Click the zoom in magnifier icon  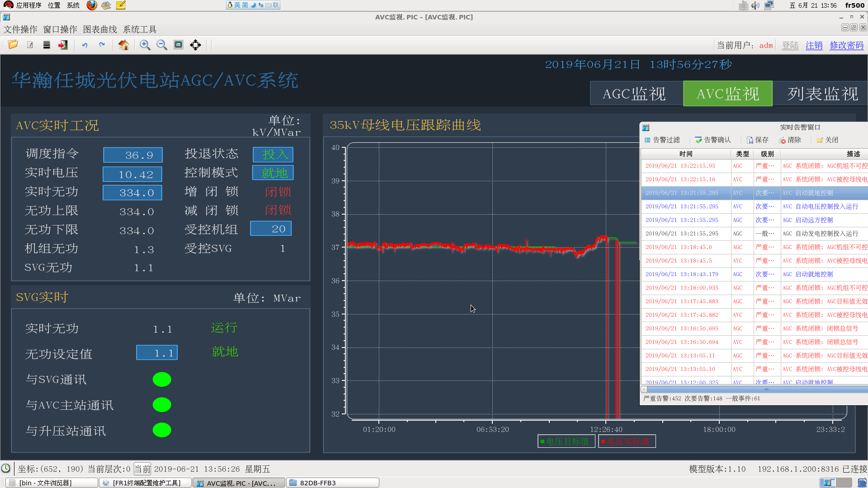(x=145, y=45)
